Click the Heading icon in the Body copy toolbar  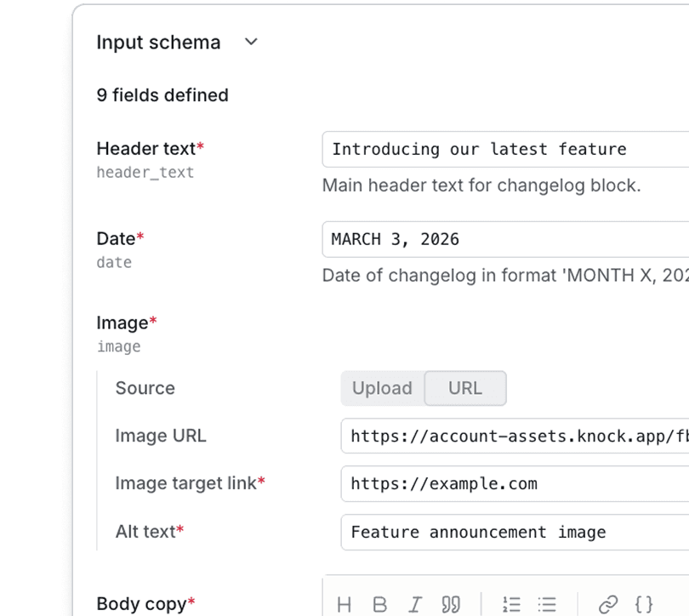point(345,604)
